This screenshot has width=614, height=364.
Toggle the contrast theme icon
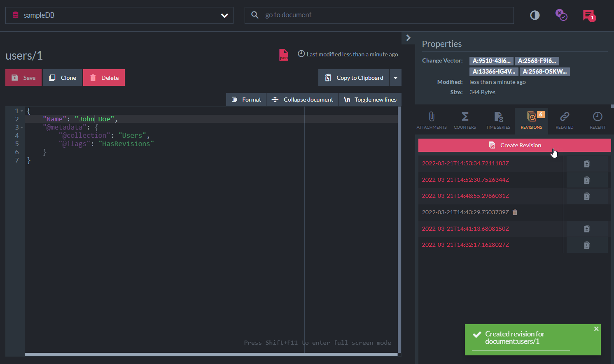[x=535, y=15]
